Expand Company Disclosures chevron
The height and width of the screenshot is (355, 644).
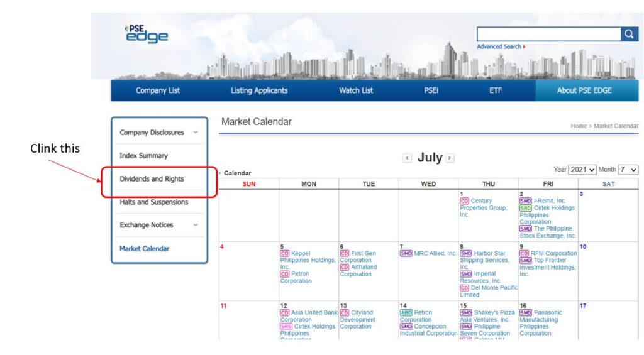[196, 133]
